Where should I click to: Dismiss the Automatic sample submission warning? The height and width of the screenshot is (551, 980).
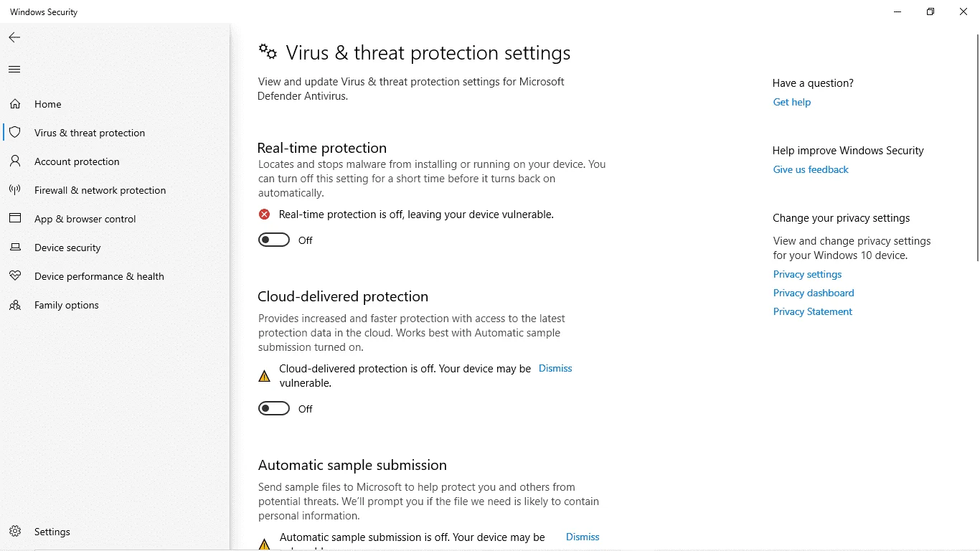[583, 537]
